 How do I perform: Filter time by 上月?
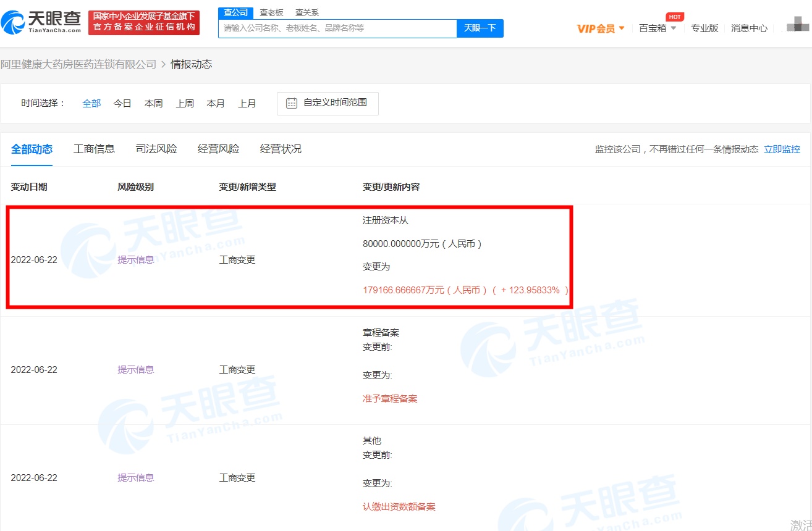point(247,104)
